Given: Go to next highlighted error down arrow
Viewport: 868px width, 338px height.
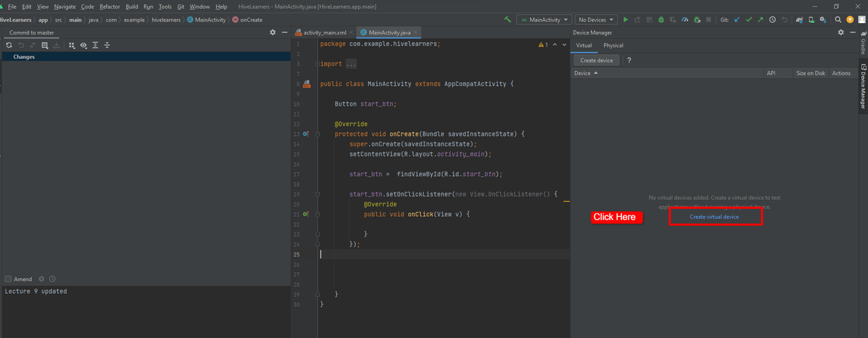Looking at the screenshot, I should click(x=564, y=45).
